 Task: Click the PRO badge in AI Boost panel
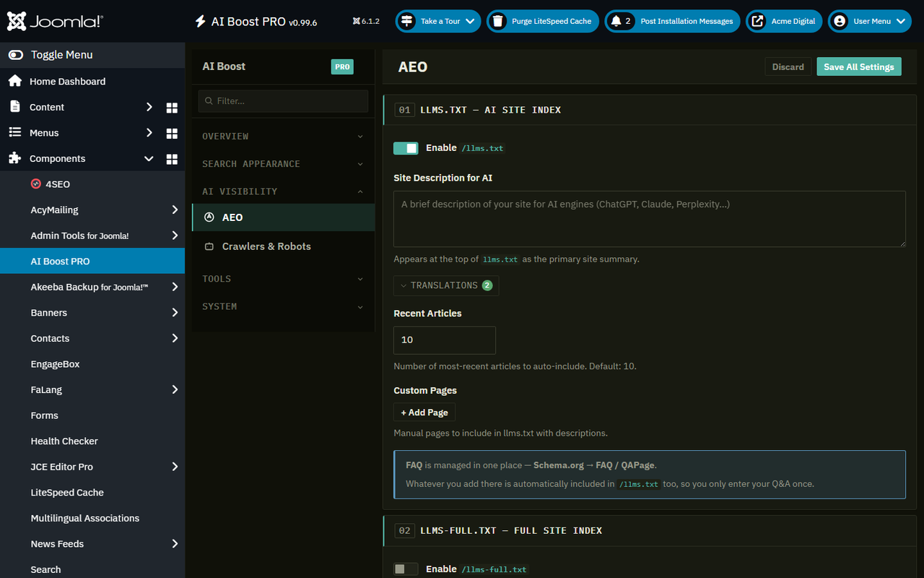click(x=342, y=66)
